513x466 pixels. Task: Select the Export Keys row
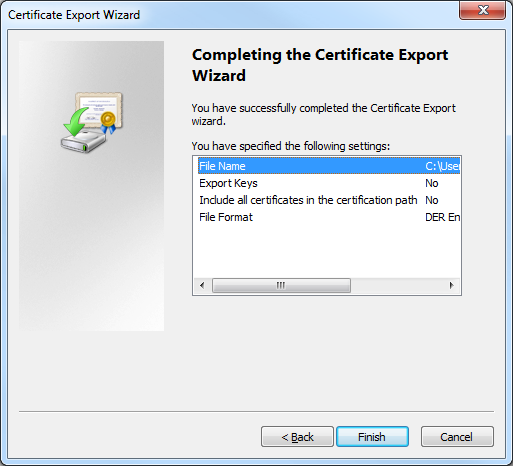click(329, 183)
